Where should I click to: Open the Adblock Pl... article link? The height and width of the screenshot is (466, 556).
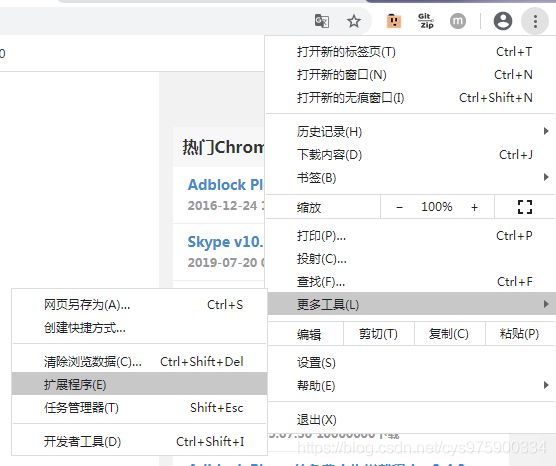226,185
